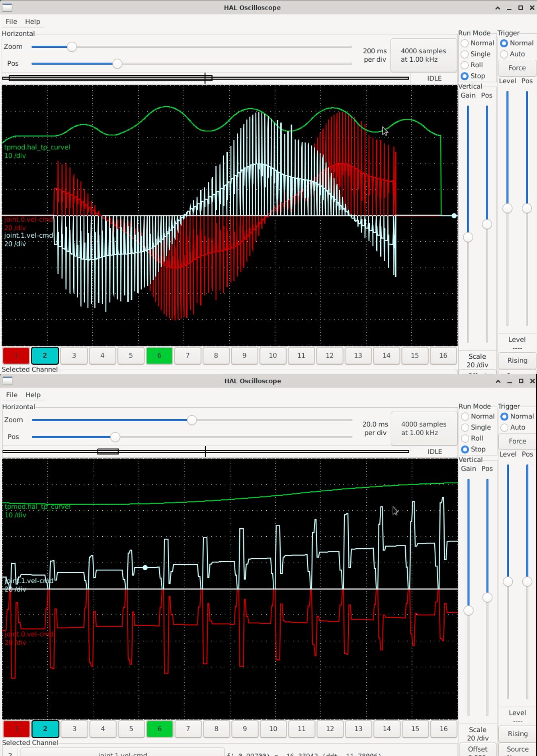Select Single run mode in bottom window
Image resolution: width=537 pixels, height=756 pixels.
tap(476, 428)
